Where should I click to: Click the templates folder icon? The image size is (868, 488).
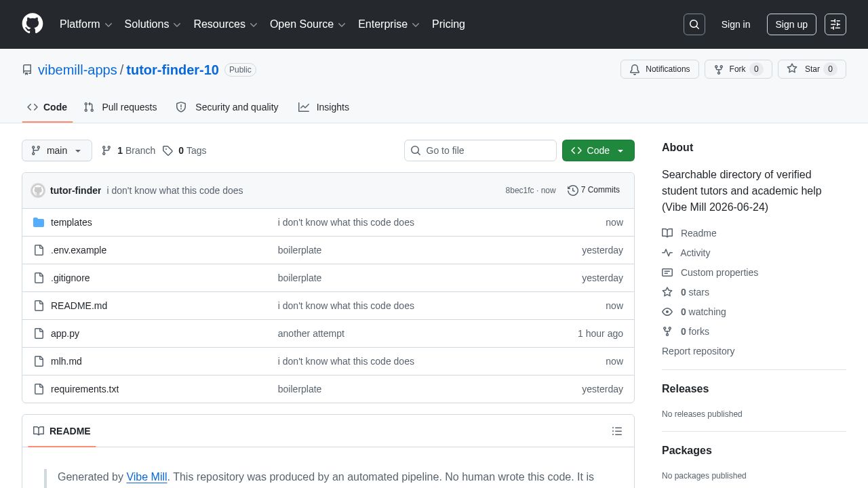coord(39,222)
